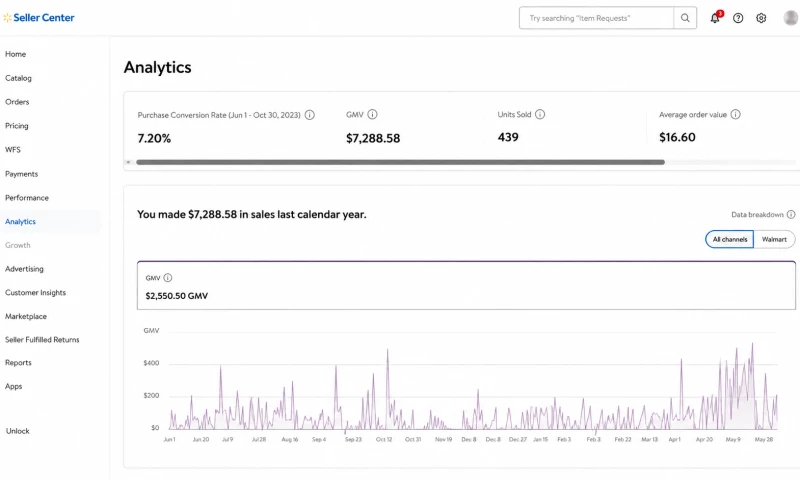Open Orders in sidebar
The height and width of the screenshot is (480, 800).
(x=17, y=102)
